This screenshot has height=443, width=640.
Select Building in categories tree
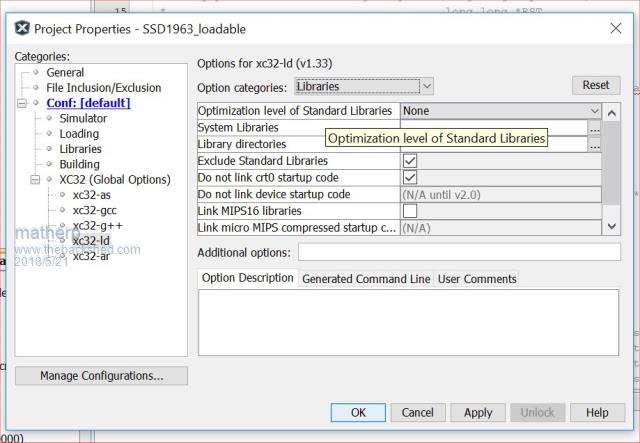[x=80, y=164]
